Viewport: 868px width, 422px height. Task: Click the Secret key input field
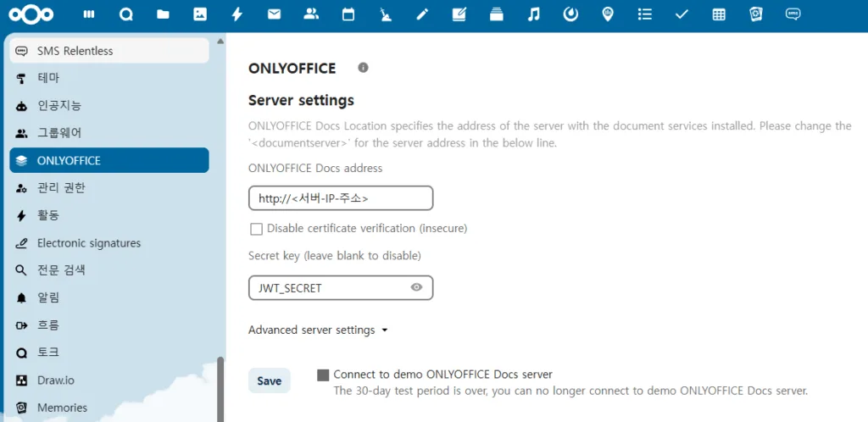pos(341,287)
